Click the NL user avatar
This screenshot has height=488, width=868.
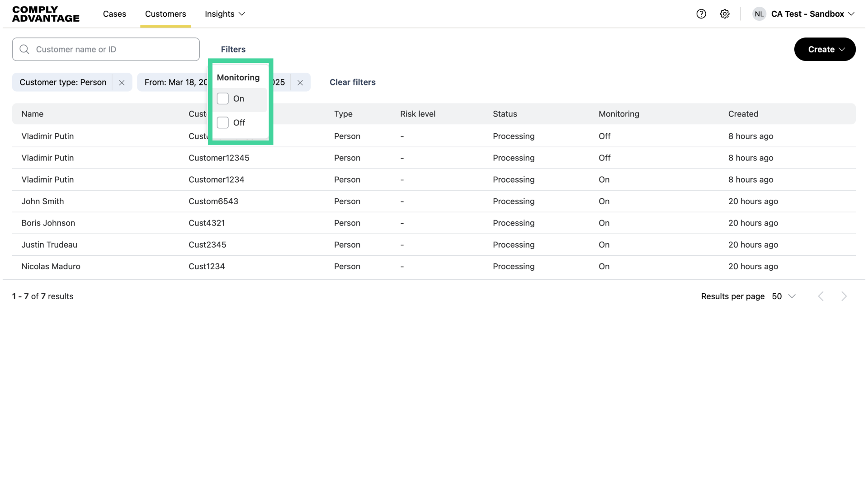coord(759,14)
